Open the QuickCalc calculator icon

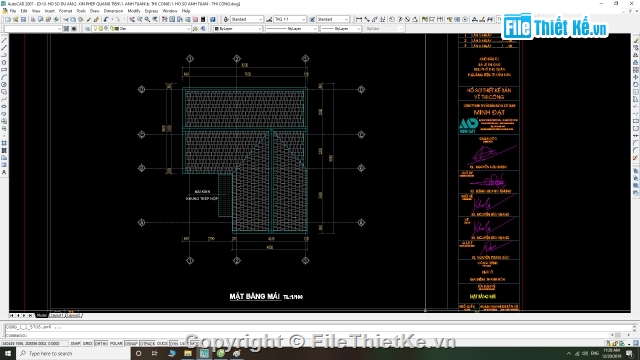[203, 19]
